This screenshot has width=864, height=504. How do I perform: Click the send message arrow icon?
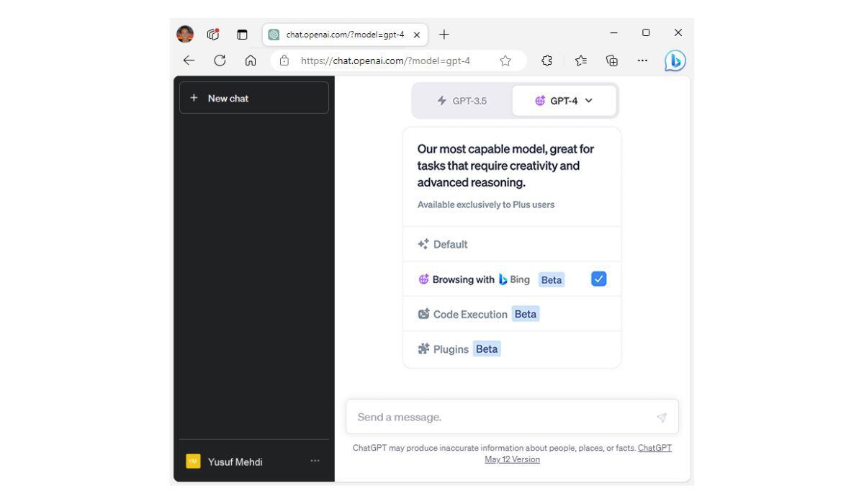point(661,417)
